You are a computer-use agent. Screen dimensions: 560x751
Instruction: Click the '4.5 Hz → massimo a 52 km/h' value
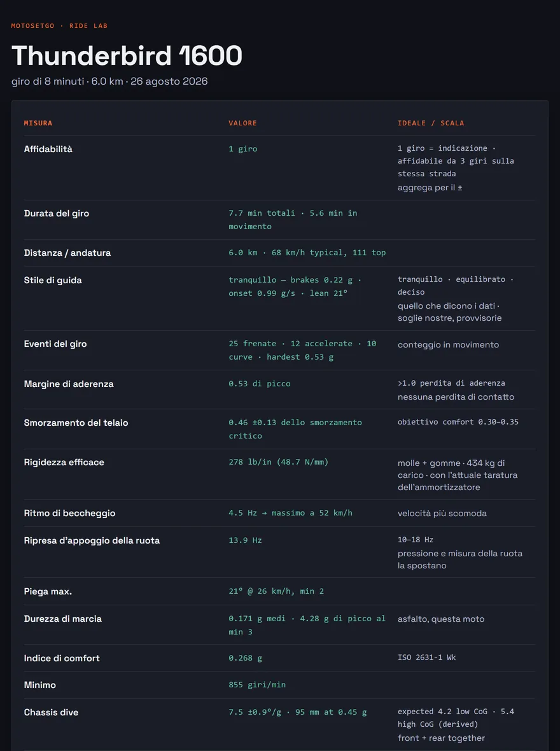pos(290,513)
